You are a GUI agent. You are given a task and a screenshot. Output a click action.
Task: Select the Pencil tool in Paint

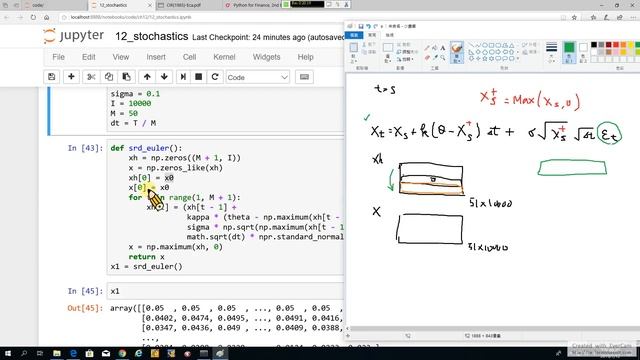point(427,48)
